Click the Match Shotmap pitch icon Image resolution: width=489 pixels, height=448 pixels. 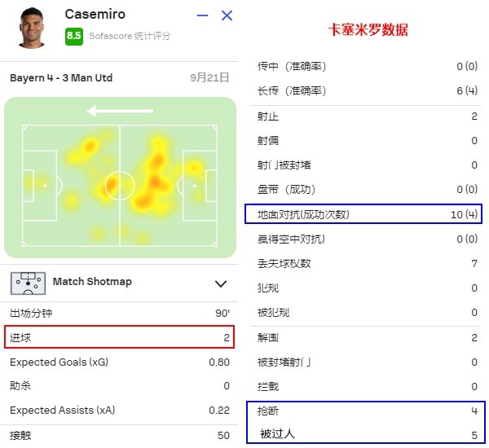28,283
